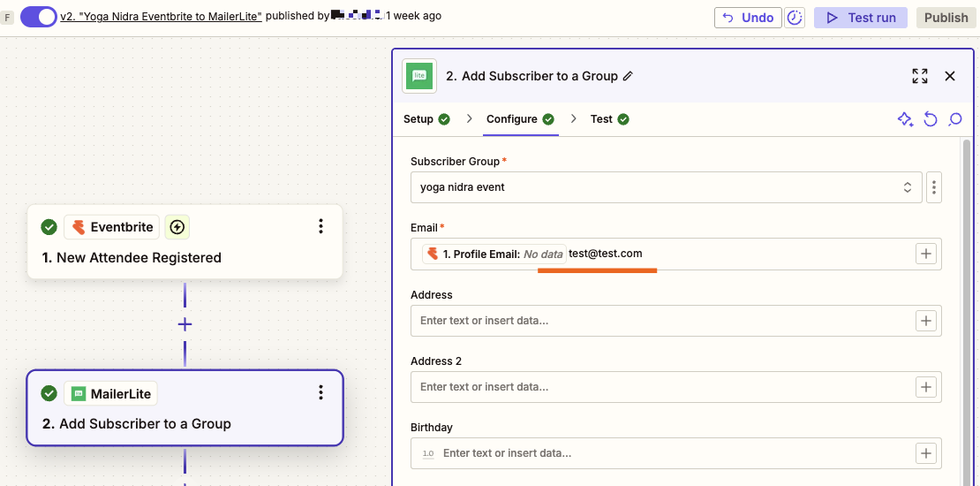This screenshot has height=486, width=980.
Task: Switch to the Test tab
Action: pyautogui.click(x=609, y=118)
